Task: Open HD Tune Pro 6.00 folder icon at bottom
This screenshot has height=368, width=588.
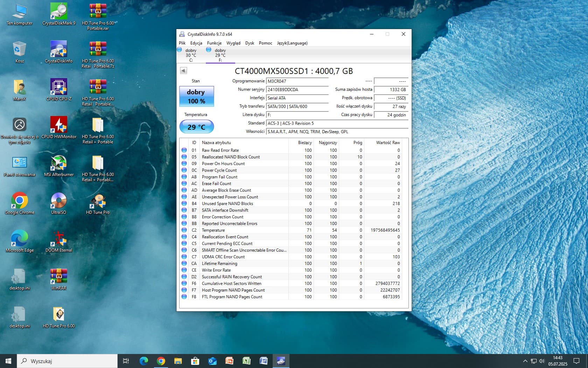Action: [59, 317]
